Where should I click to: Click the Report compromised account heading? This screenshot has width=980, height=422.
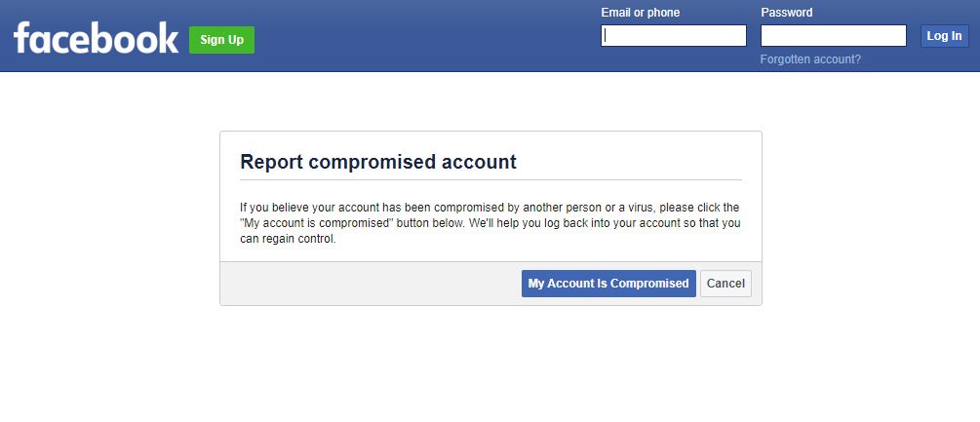[378, 162]
